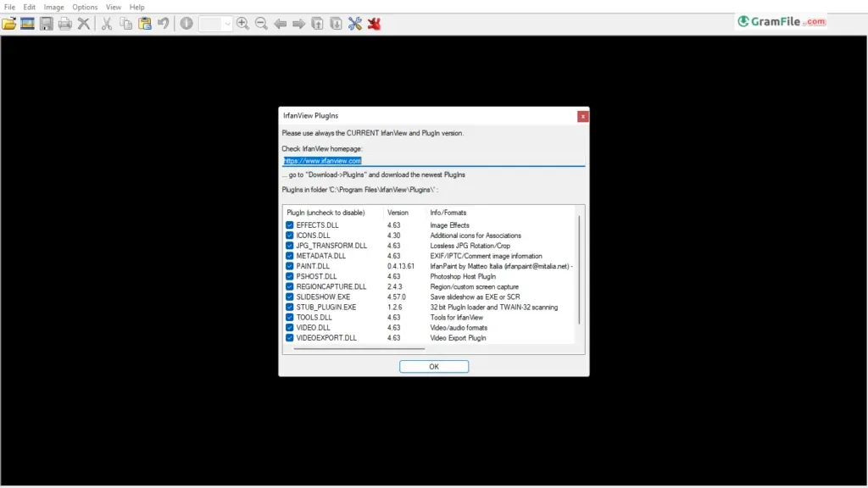Image resolution: width=868 pixels, height=488 pixels.
Task: Go to the previous image arrow
Action: (x=280, y=24)
